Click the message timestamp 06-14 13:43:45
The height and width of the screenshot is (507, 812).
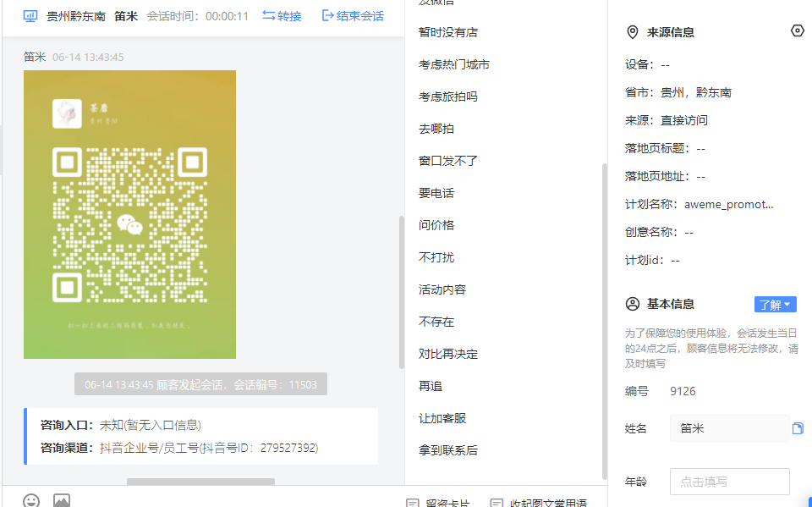(88, 57)
